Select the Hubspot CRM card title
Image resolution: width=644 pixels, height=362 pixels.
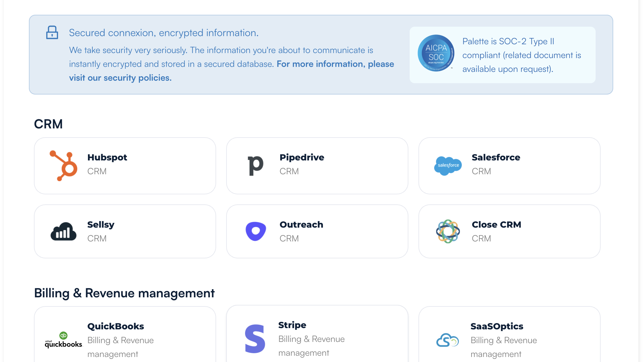click(107, 157)
